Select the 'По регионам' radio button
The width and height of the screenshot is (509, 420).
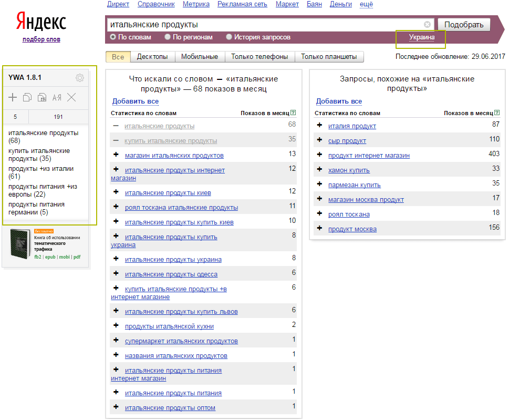pyautogui.click(x=168, y=37)
